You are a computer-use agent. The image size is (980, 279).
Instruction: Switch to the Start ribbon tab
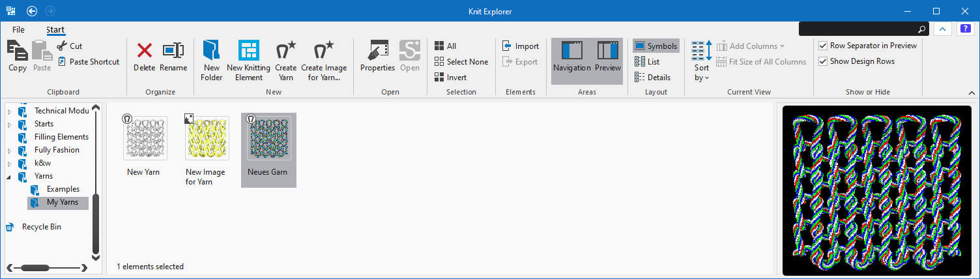click(x=55, y=30)
